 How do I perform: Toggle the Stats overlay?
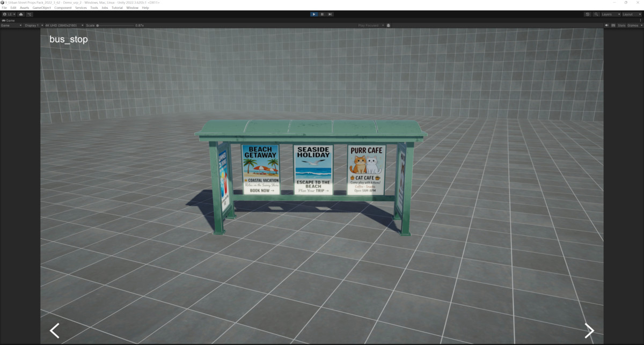point(621,25)
